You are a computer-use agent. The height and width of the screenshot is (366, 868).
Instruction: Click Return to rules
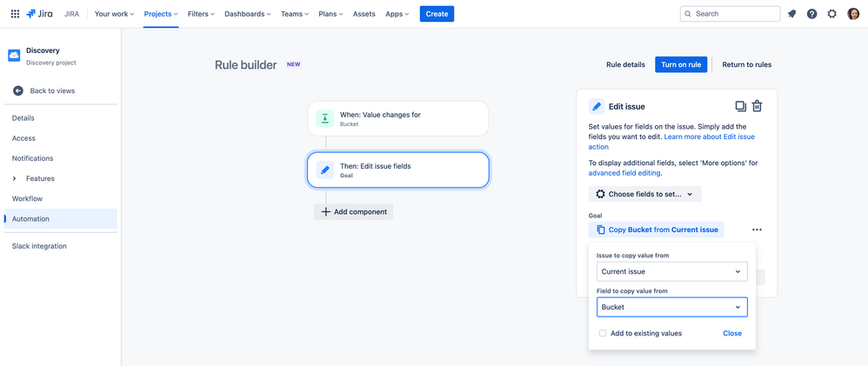pyautogui.click(x=747, y=64)
